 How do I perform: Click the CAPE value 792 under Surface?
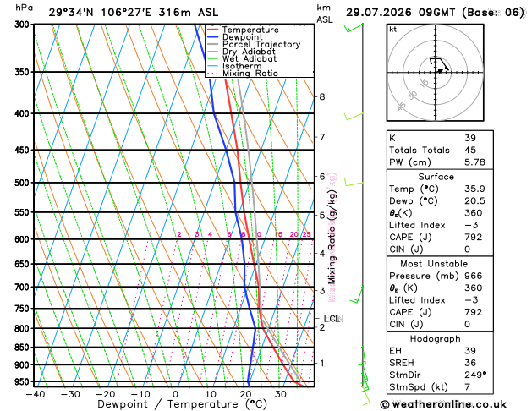pyautogui.click(x=473, y=237)
